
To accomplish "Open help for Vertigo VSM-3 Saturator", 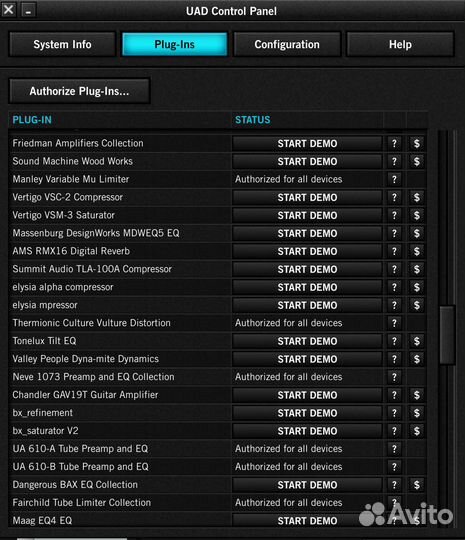I will 394,215.
